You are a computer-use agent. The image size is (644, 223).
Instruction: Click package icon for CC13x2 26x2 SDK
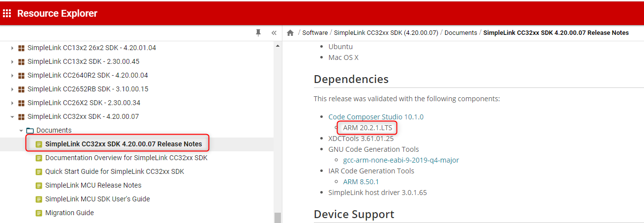coord(21,48)
